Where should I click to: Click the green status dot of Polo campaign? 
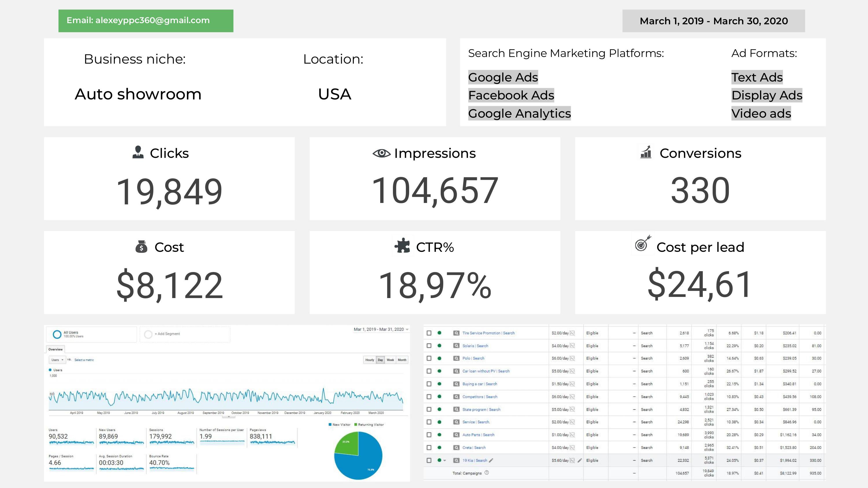[439, 358]
